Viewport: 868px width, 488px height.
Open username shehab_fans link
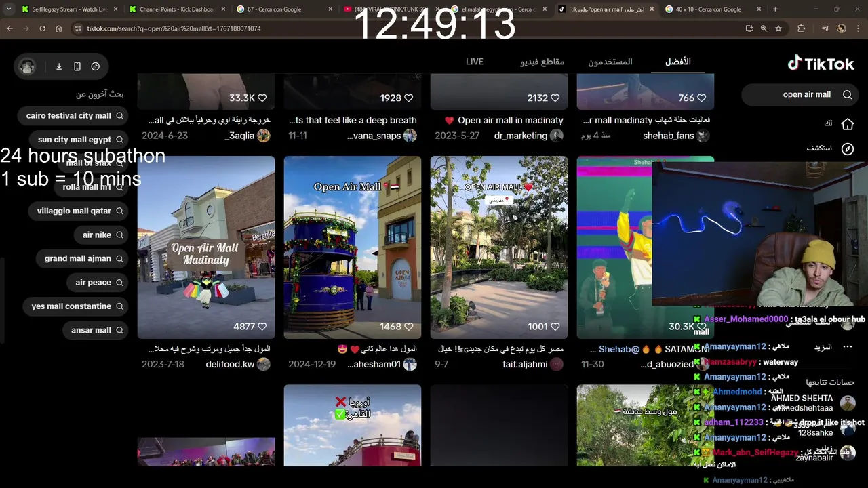669,136
